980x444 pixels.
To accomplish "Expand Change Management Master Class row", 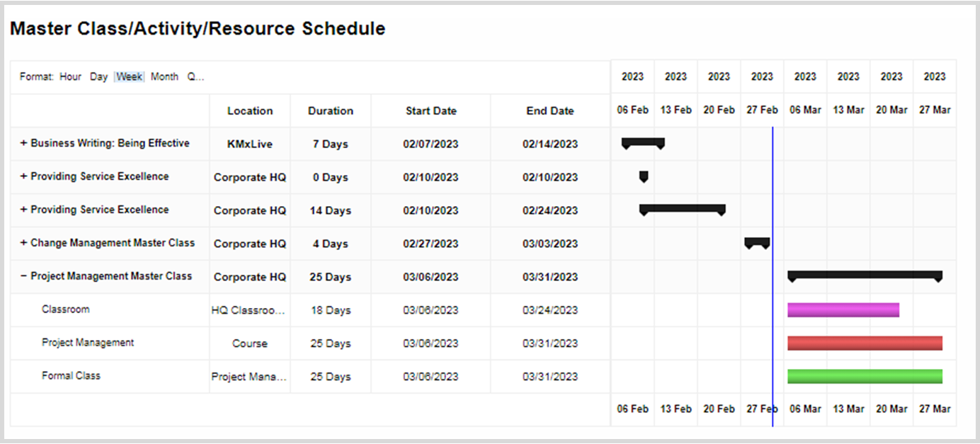I will [23, 244].
